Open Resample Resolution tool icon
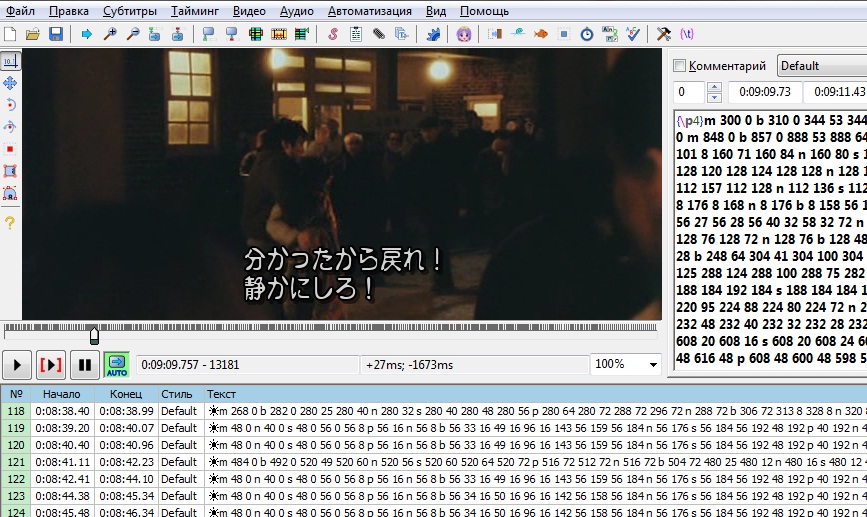This screenshot has height=517, width=867. tap(564, 34)
